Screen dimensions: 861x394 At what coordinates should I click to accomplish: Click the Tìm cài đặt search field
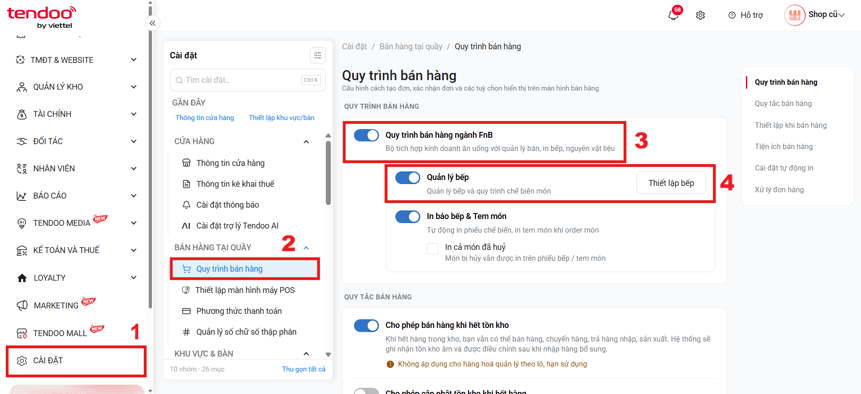click(x=248, y=80)
